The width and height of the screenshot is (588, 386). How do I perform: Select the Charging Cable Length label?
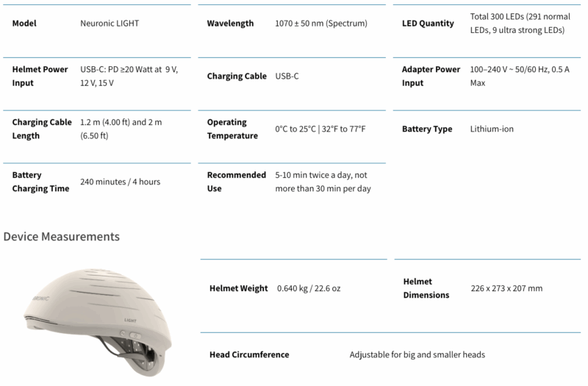tap(42, 129)
